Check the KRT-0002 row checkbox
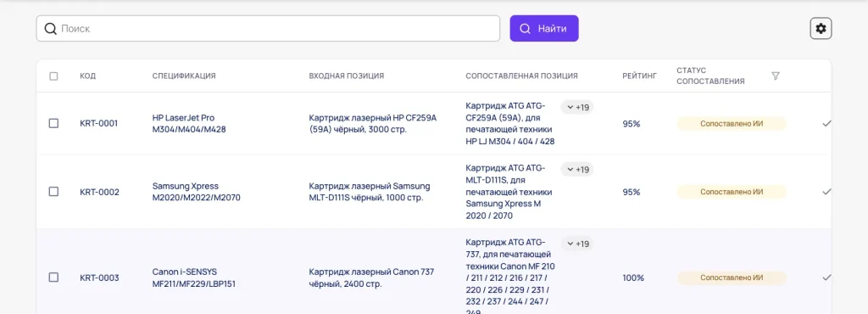This screenshot has height=314, width=868. coord(53,192)
